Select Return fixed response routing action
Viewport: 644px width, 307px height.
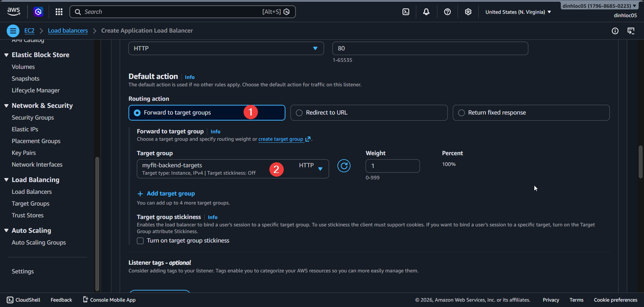pyautogui.click(x=462, y=113)
